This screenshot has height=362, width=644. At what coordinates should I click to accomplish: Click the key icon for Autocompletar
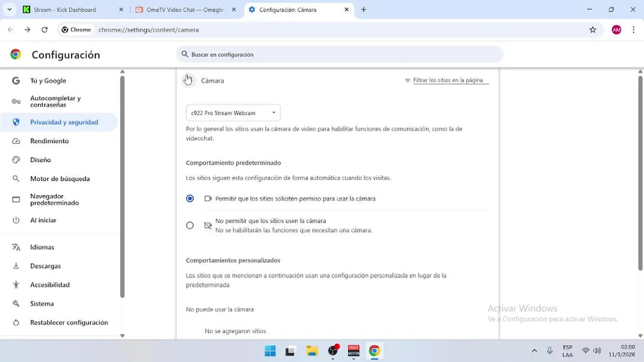coord(16,102)
